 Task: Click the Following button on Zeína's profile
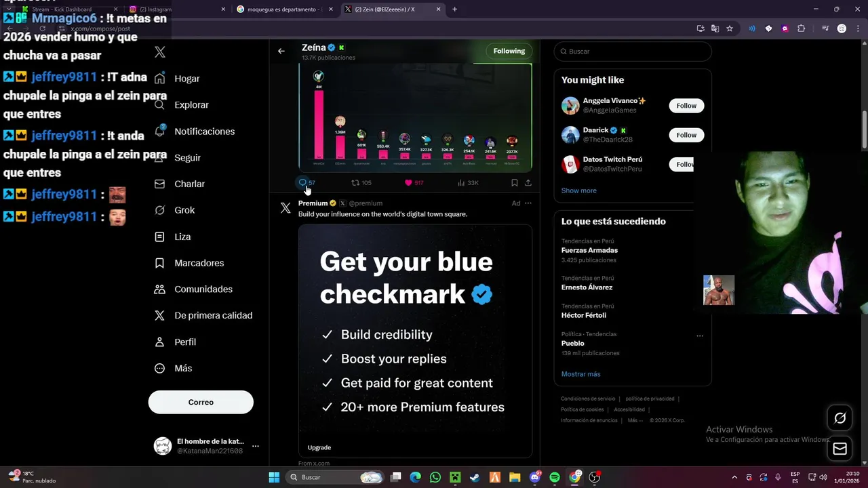click(x=509, y=51)
